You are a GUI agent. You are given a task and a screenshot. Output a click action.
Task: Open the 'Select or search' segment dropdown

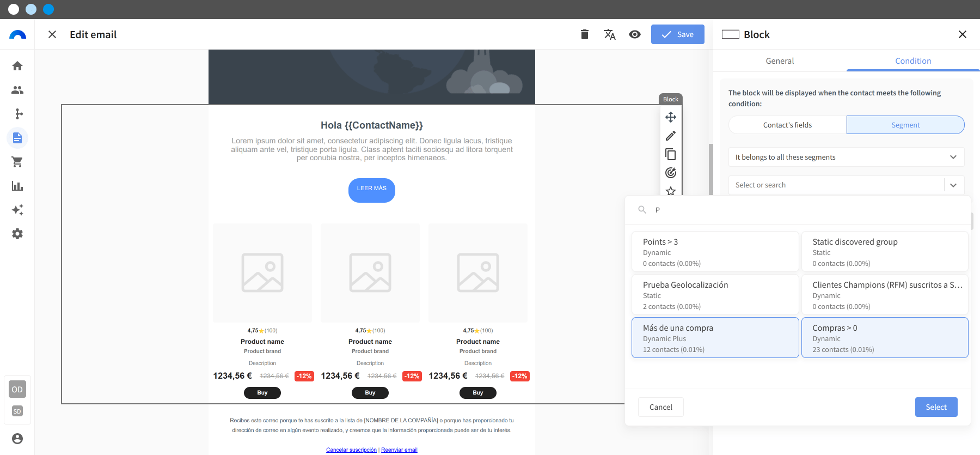[847, 185]
